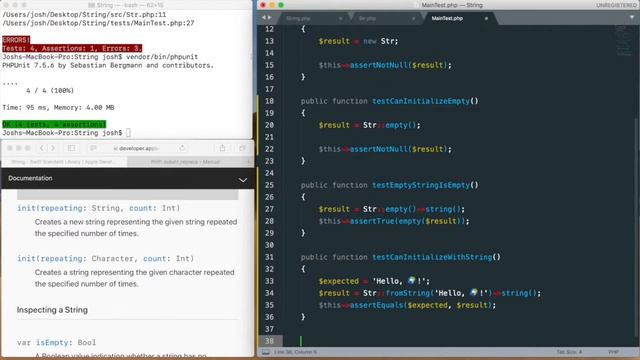Click the testCanInitializeWithString function name
This screenshot has height=360, width=640.
(x=432, y=257)
